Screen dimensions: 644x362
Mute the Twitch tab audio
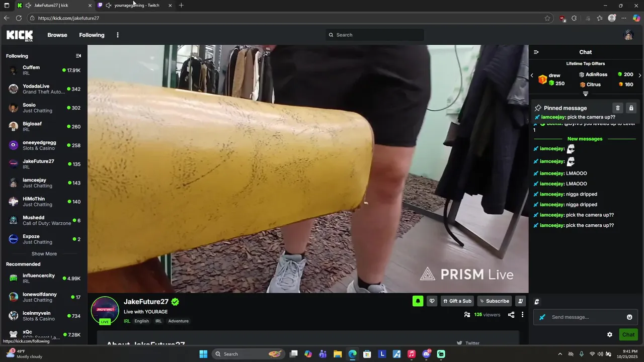tap(108, 6)
